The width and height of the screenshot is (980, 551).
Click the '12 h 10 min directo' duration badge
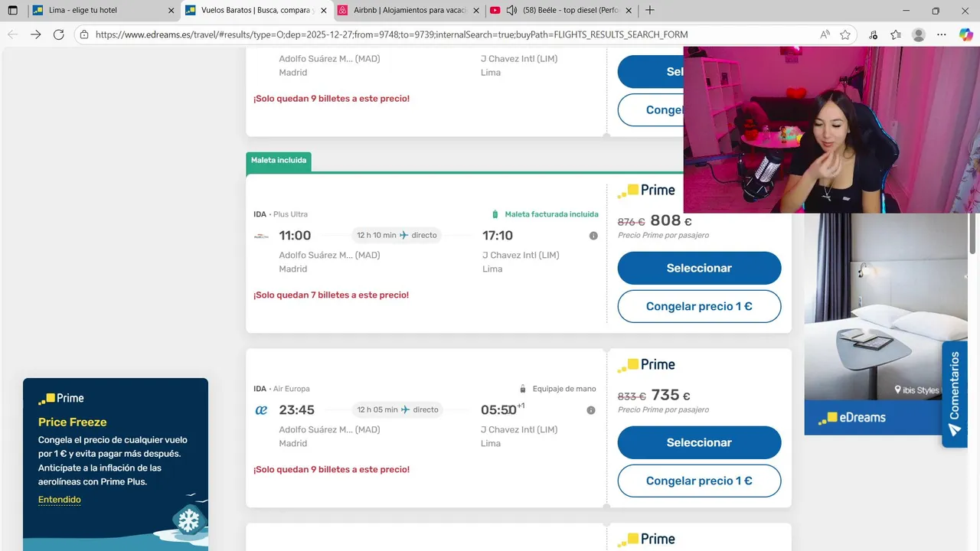click(397, 235)
